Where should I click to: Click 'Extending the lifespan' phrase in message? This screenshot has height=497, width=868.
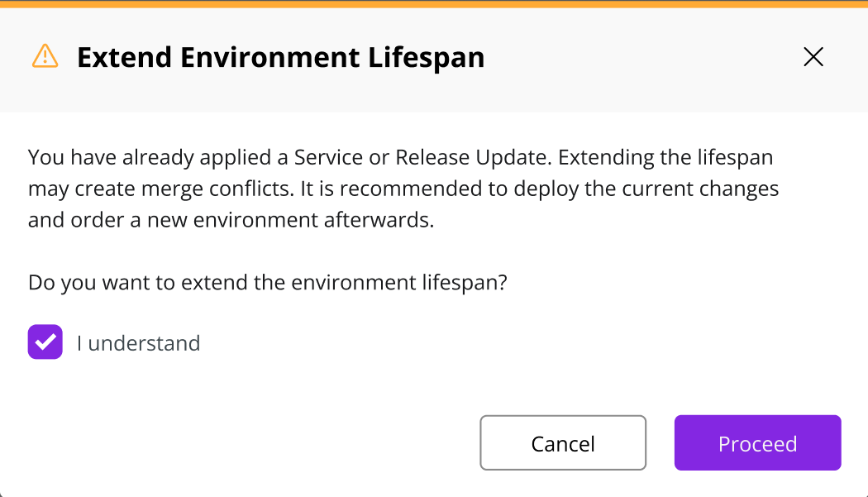pyautogui.click(x=665, y=158)
